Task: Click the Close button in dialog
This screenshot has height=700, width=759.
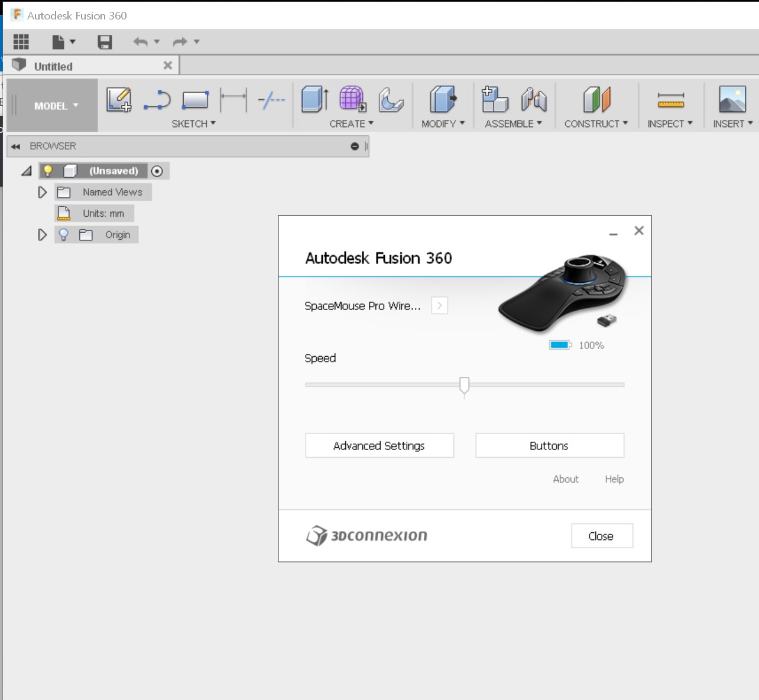Action: point(602,536)
